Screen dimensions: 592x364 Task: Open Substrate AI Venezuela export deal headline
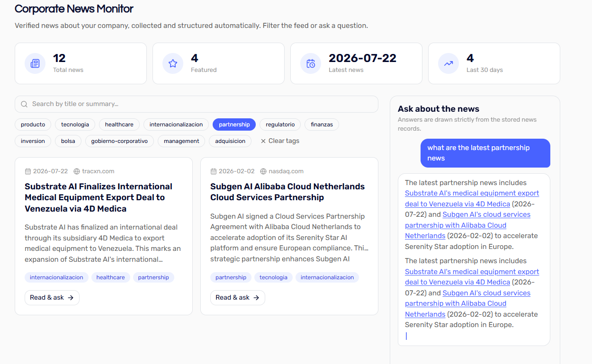99,197
